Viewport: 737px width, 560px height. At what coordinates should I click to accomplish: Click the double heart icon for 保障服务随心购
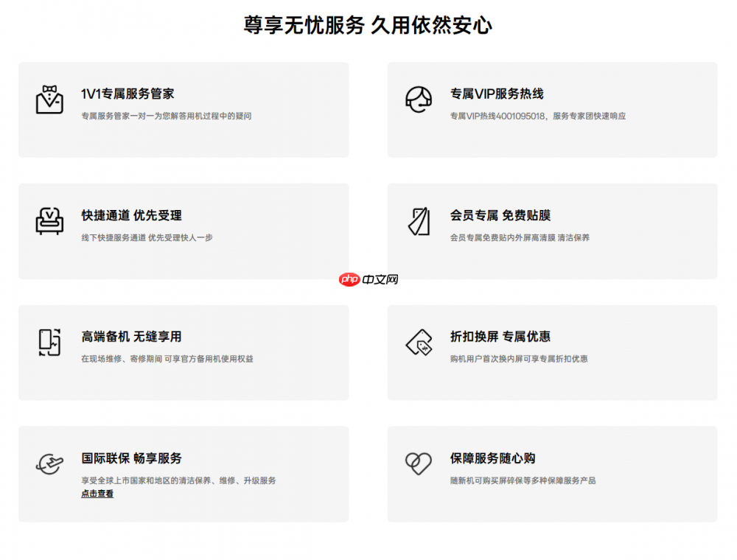[x=419, y=463]
